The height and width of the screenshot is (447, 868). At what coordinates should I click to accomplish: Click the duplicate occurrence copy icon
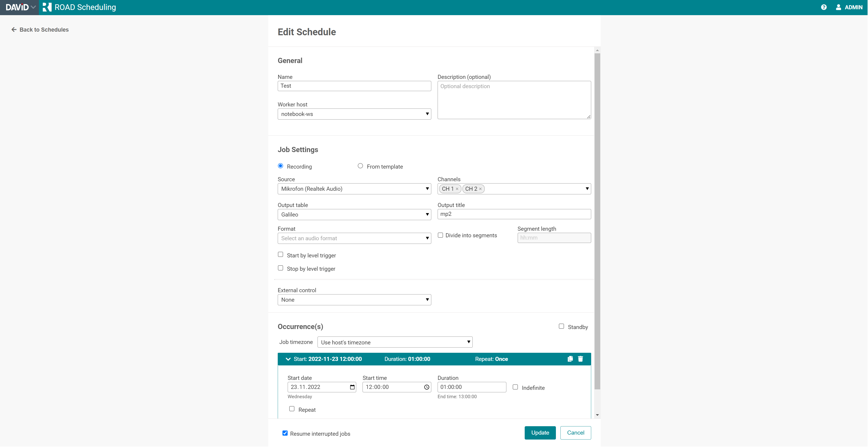click(570, 359)
